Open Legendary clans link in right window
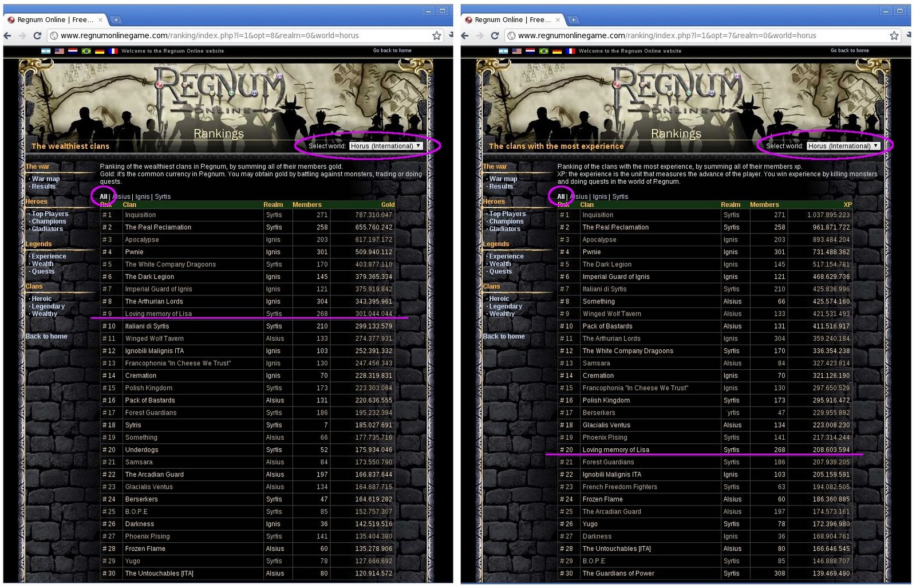This screenshot has width=916, height=588. click(506, 306)
